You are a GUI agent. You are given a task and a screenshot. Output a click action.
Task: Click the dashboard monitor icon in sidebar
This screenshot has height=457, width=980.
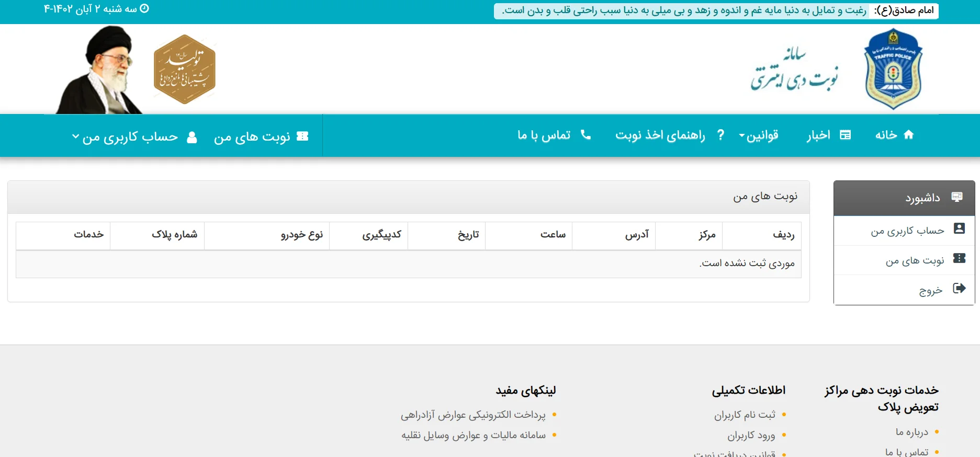coord(957,197)
